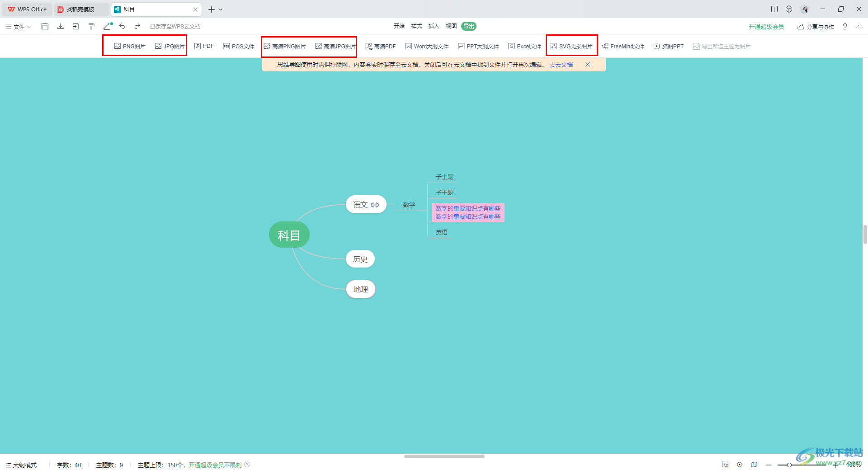The image size is (868, 470).
Task: Click 开通超级会员不限制 link in status bar
Action: coord(215,465)
